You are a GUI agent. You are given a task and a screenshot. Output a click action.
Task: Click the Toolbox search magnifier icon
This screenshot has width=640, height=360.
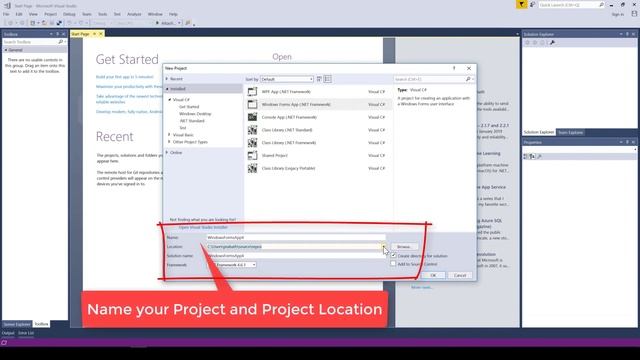click(x=60, y=42)
